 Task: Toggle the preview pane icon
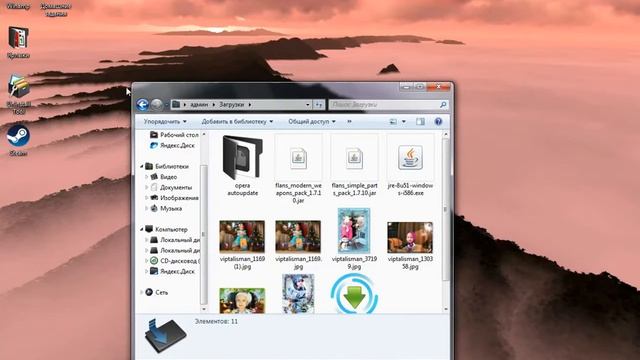420,121
